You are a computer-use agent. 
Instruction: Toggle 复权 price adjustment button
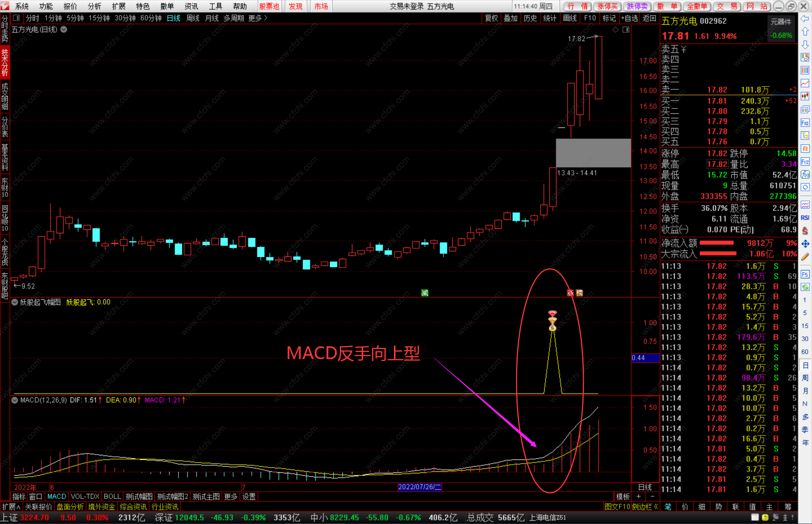(491, 18)
